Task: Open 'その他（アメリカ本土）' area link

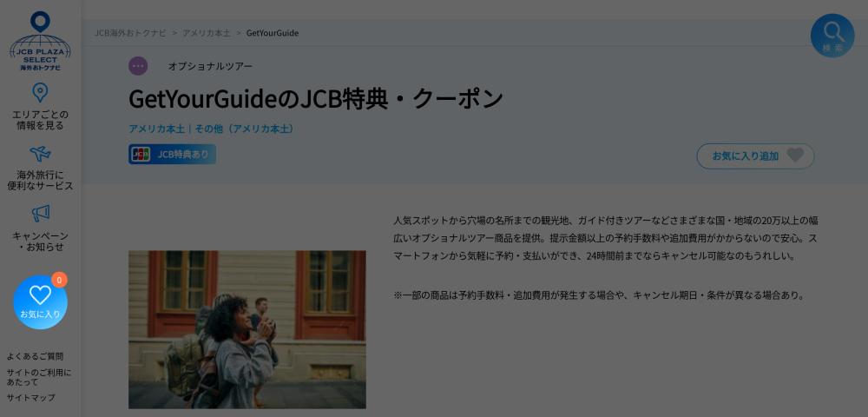Action: click(x=246, y=129)
